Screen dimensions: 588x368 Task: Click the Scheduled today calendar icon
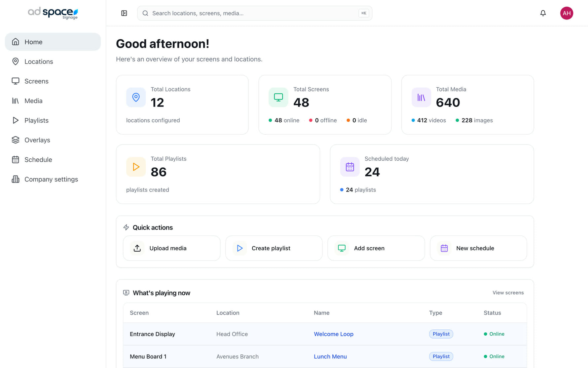350,167
